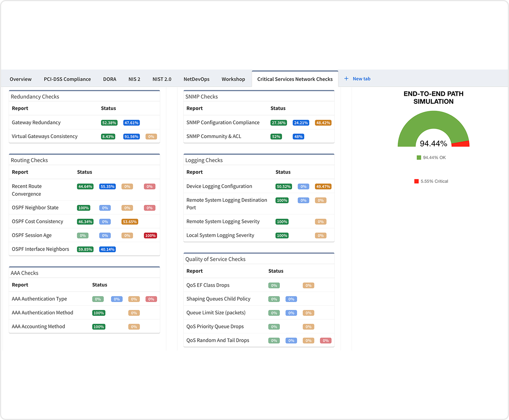Go to the NIS 2 tab
This screenshot has height=420, width=509.
[x=134, y=79]
